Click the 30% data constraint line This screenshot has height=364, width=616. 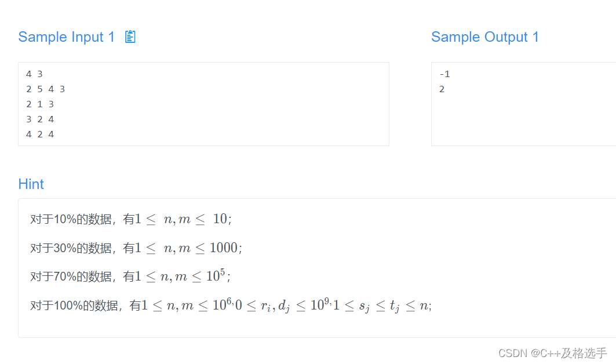point(136,247)
